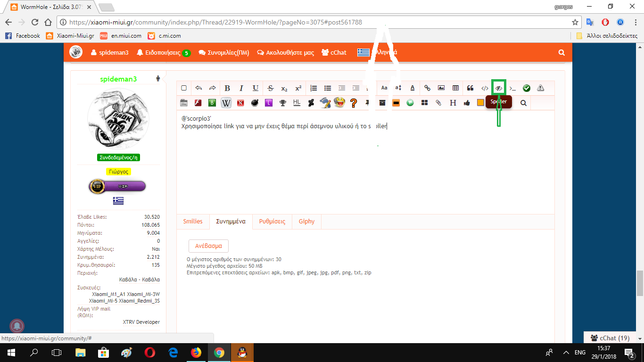Open cChat from the orange navigation bar
The image size is (644, 362).
point(334,53)
